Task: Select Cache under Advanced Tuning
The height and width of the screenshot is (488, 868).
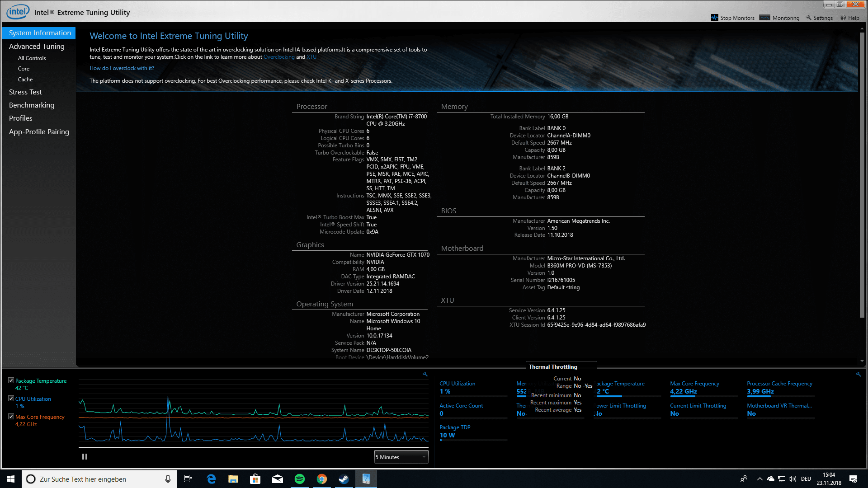Action: pyautogui.click(x=25, y=80)
